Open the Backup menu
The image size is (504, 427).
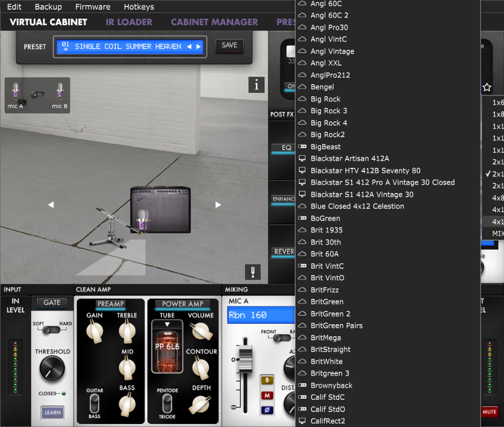(48, 7)
